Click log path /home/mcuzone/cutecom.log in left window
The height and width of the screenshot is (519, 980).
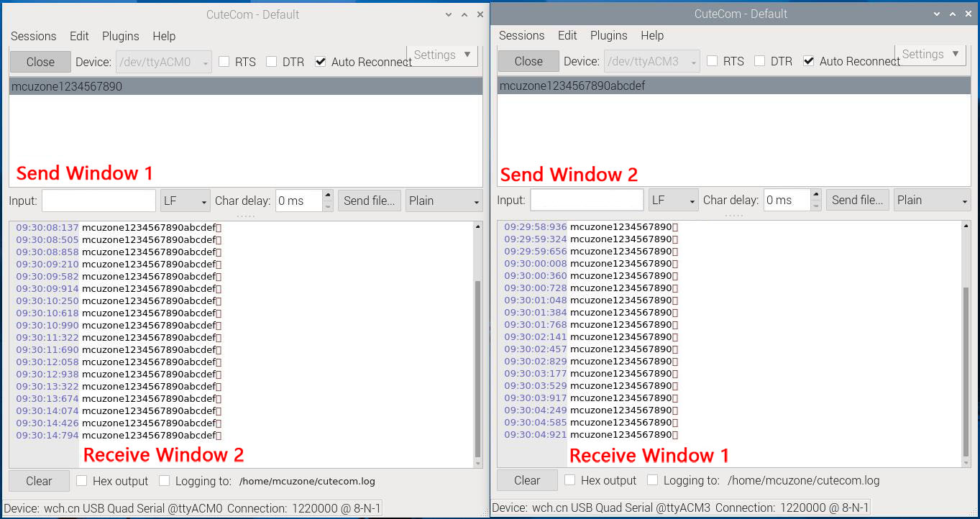pos(307,482)
